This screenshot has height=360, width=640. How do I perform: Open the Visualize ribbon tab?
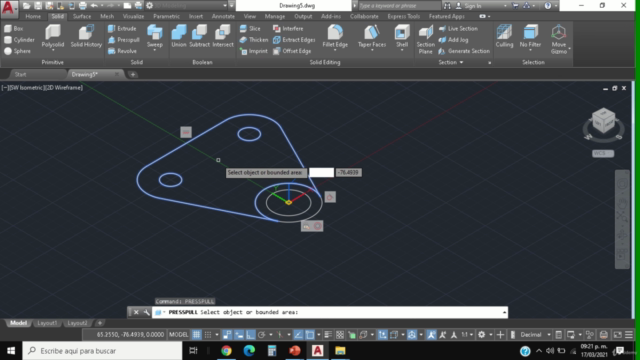[133, 16]
